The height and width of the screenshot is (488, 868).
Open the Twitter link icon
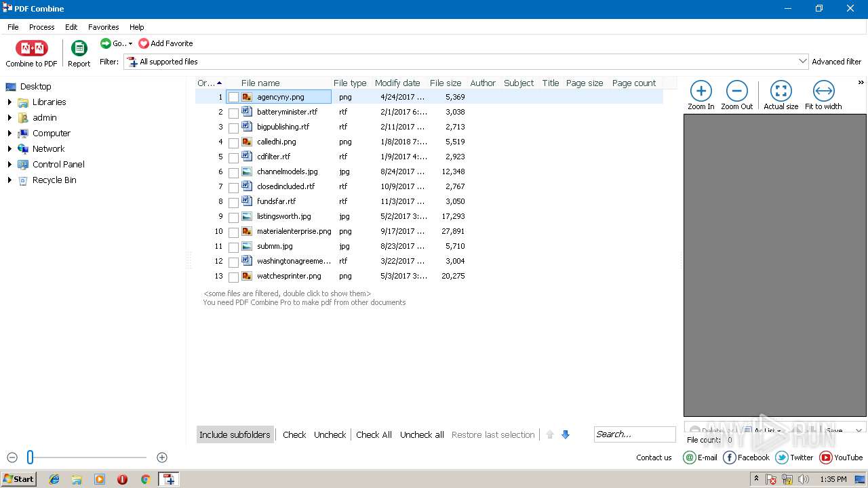click(782, 457)
